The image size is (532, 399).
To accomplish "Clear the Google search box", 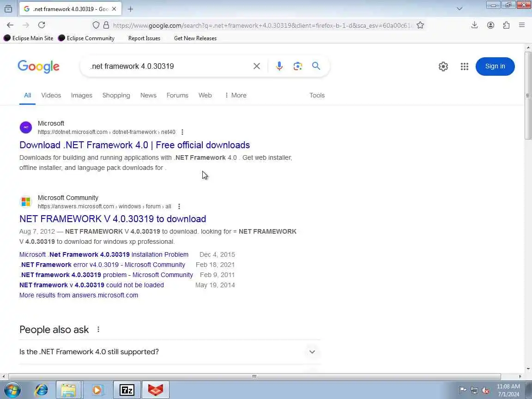I will (256, 66).
